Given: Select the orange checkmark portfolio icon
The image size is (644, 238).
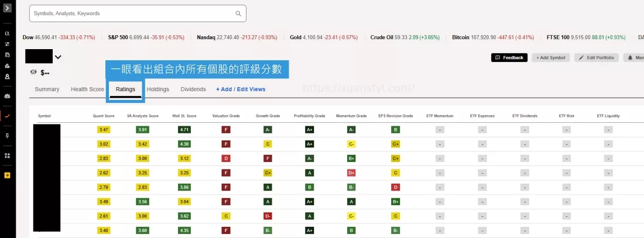Looking at the screenshot, I should pyautogui.click(x=7, y=116).
